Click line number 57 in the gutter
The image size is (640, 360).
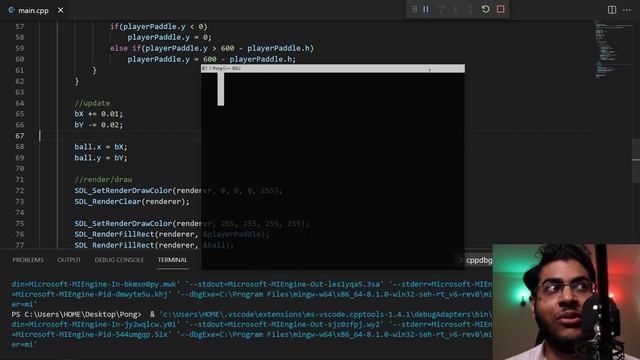click(x=20, y=27)
